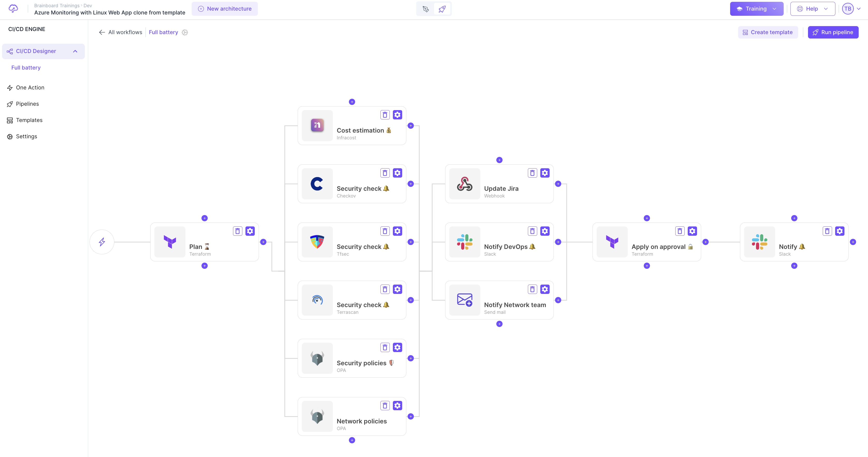868x457 pixels.
Task: Add step after Notify DevOps node
Action: click(558, 242)
